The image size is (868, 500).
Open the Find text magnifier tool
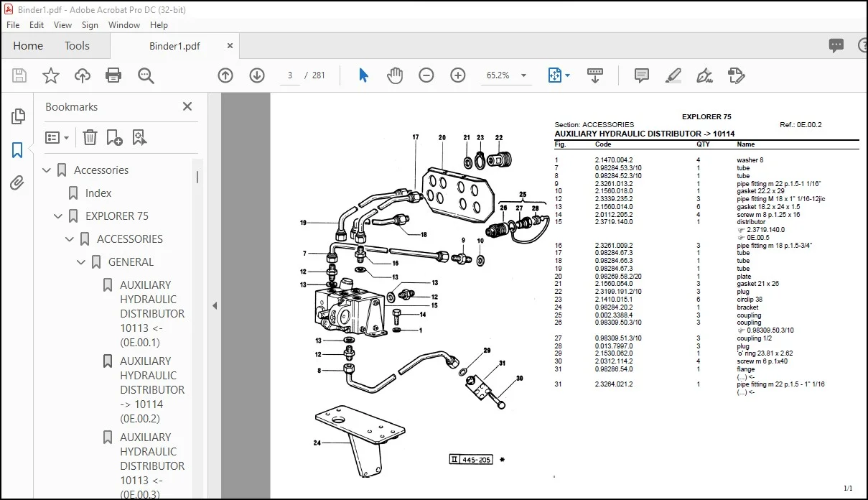(x=146, y=75)
